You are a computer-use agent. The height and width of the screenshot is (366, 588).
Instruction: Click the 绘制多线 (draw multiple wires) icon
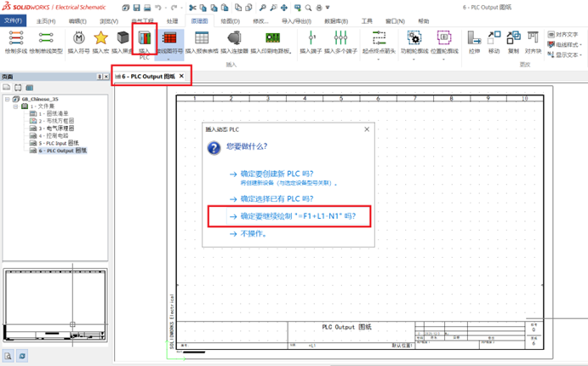(16, 37)
